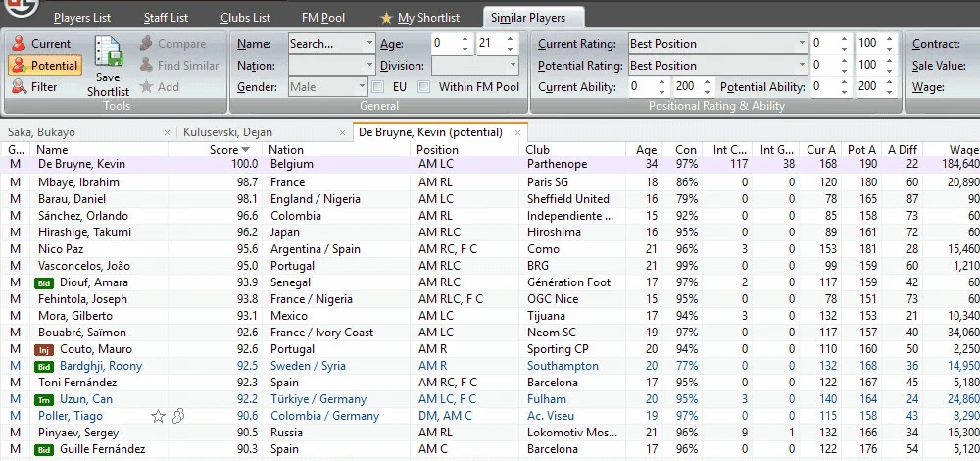Open the Filter tool

[35, 87]
